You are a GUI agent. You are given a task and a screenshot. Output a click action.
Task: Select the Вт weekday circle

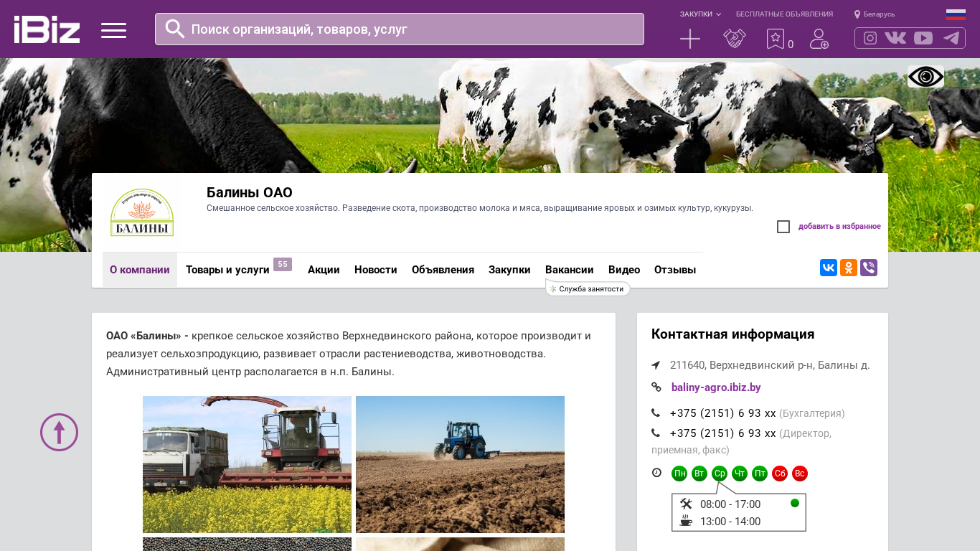click(x=699, y=474)
